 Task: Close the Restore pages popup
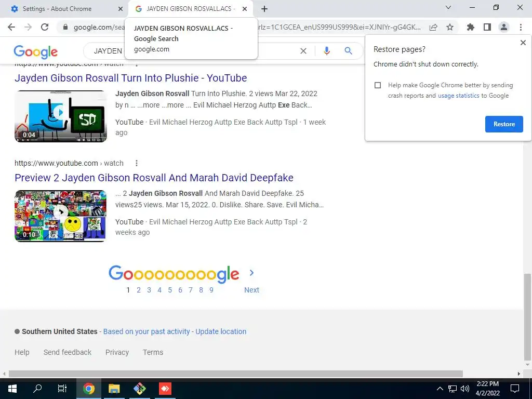[523, 43]
